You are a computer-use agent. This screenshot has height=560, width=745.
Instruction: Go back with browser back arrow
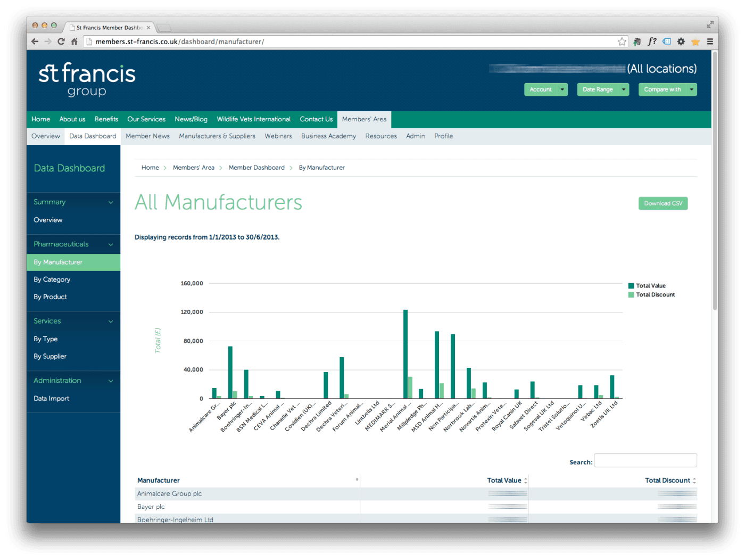35,42
